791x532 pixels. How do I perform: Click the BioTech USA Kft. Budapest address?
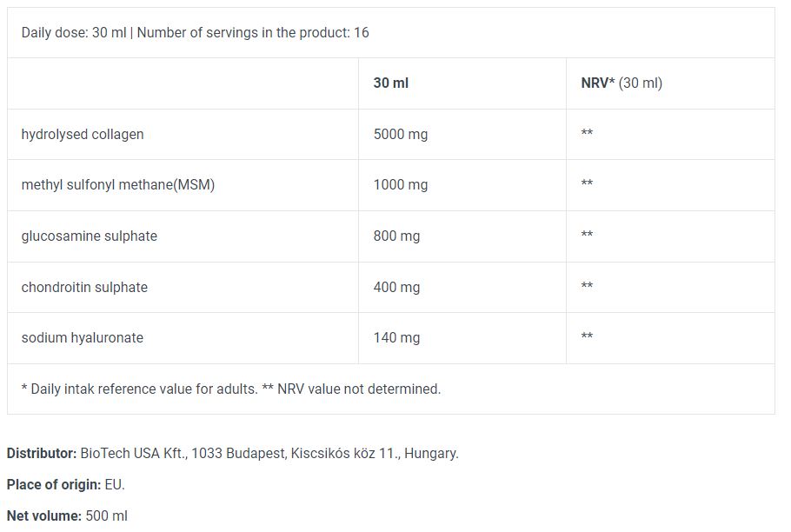269,454
